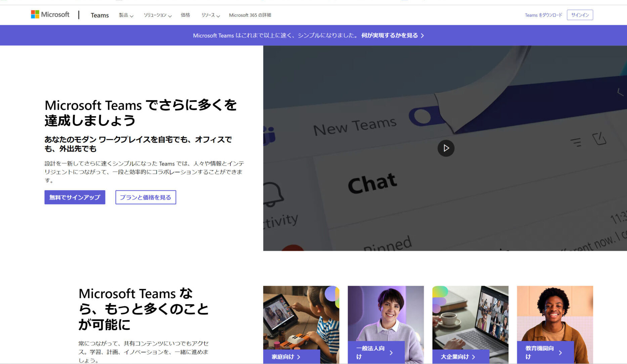This screenshot has width=627, height=364.
Task: Click the プランと価格を見る button
Action: click(145, 197)
